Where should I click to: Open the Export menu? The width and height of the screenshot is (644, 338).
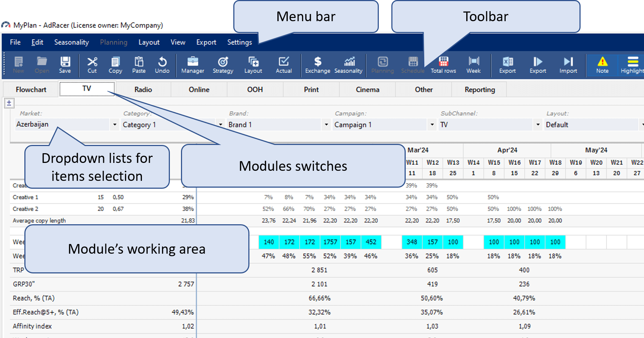pos(206,42)
